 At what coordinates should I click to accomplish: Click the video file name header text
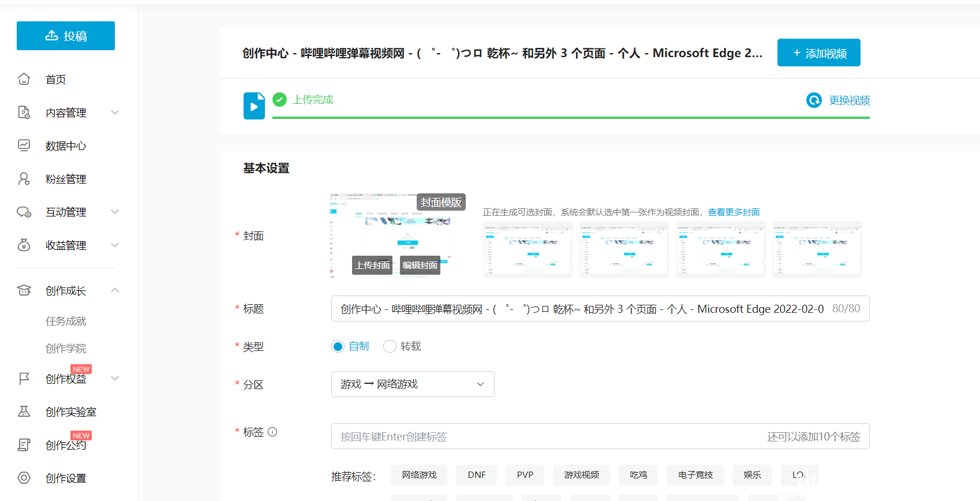502,53
